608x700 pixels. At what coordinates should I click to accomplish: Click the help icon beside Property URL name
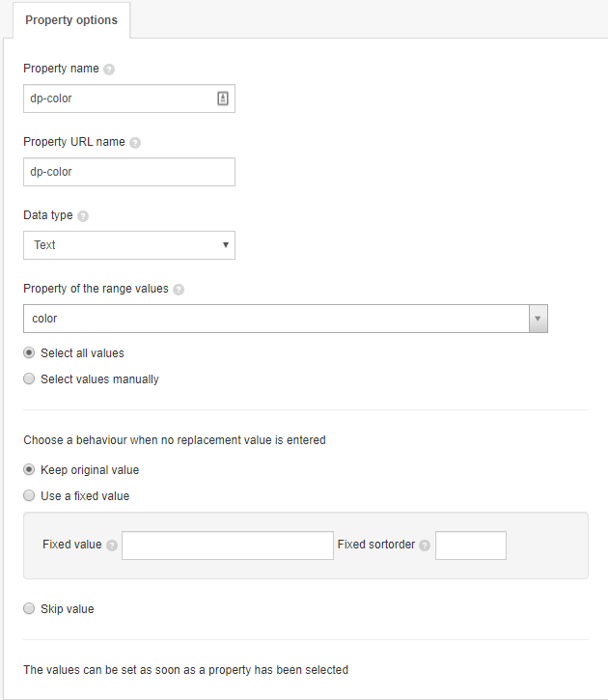(135, 142)
